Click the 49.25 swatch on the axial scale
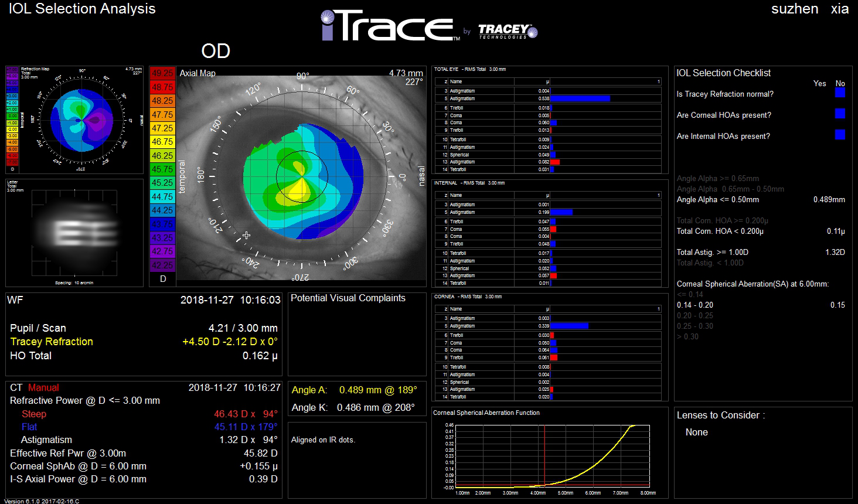The width and height of the screenshot is (858, 504). [x=162, y=73]
